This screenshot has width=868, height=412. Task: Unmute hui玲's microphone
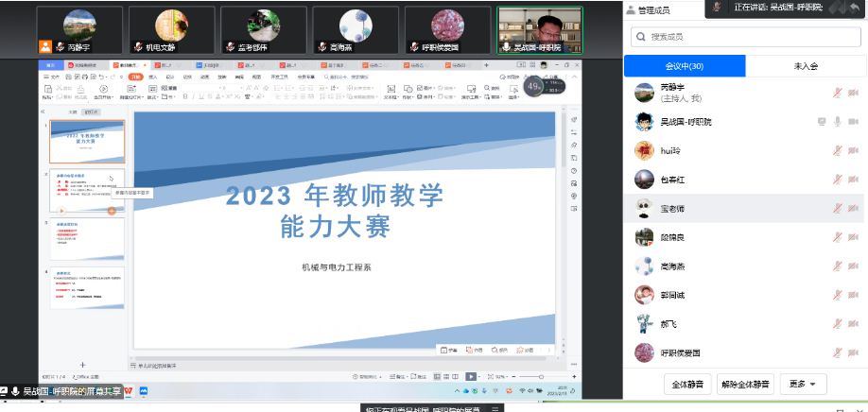[x=837, y=151]
